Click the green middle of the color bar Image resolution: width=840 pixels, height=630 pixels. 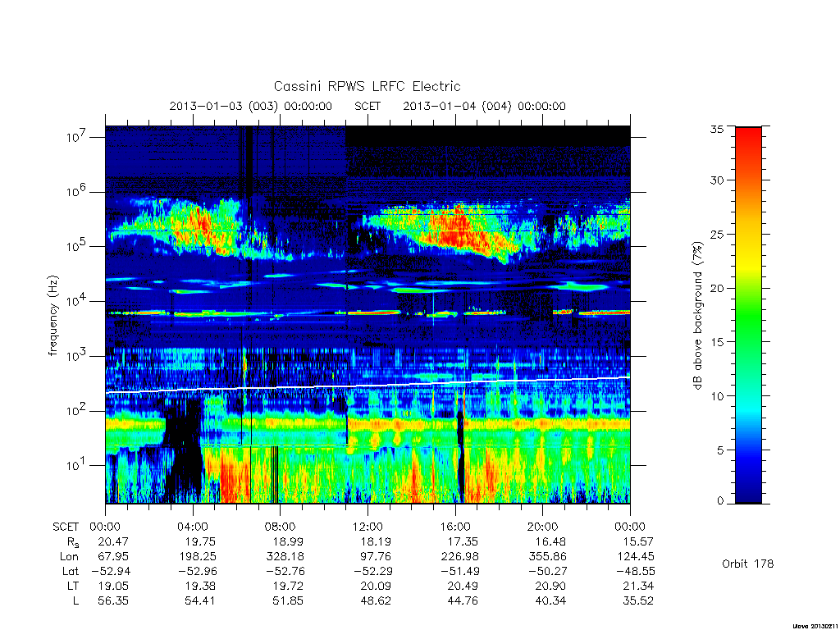(748, 316)
